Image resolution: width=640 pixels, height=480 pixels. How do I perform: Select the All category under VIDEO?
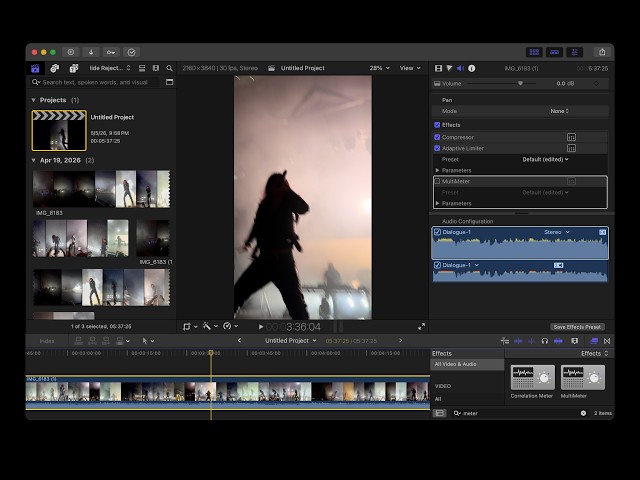[438, 399]
